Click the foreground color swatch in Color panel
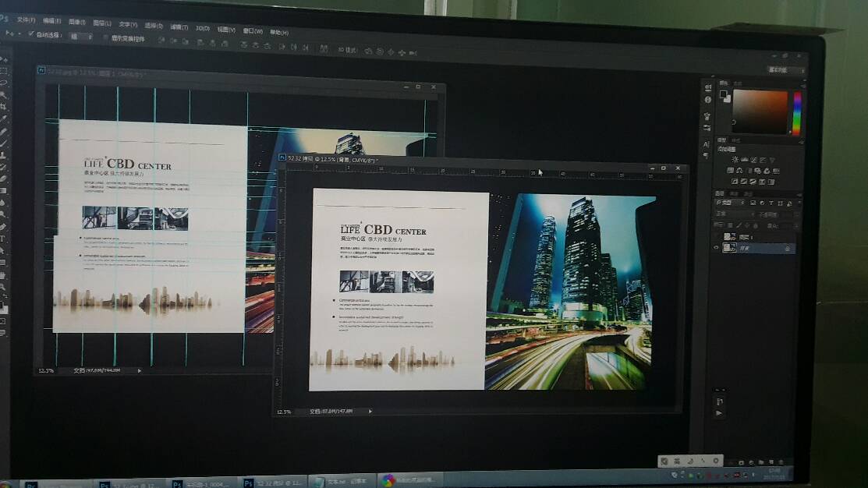Image resolution: width=868 pixels, height=488 pixels. pyautogui.click(x=722, y=94)
